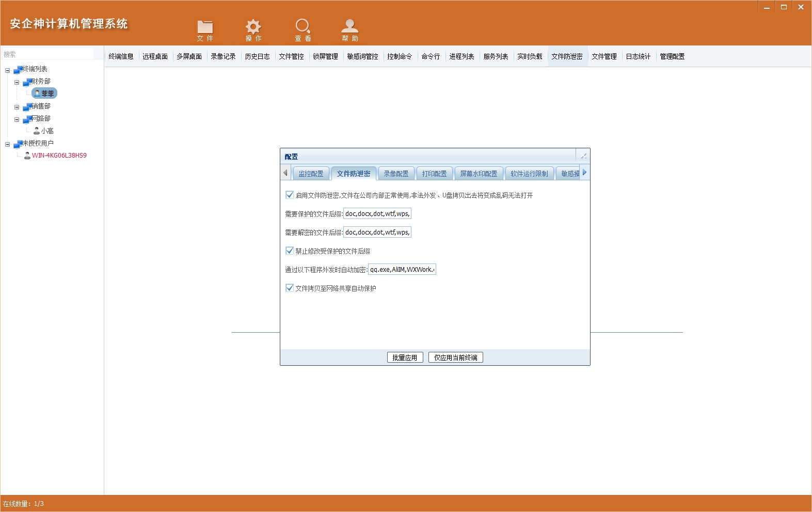Click the 需要保护的文件后缀 input field
This screenshot has width=812, height=512.
(x=377, y=213)
